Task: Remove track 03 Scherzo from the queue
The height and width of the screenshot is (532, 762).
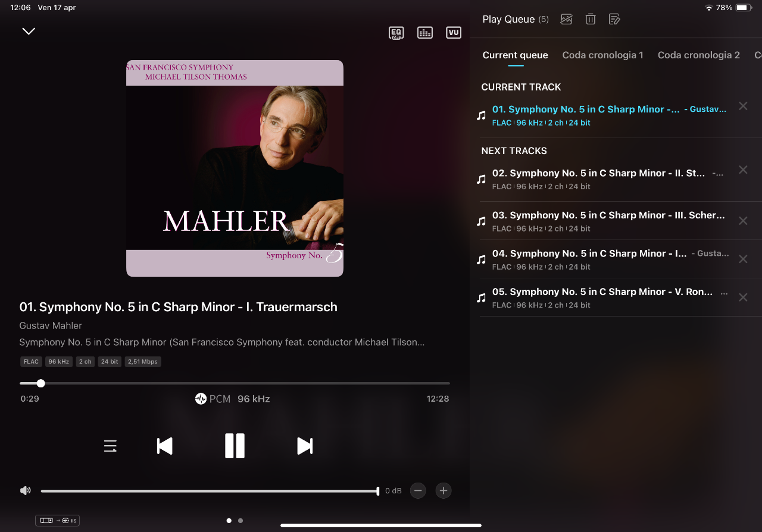Action: click(743, 221)
